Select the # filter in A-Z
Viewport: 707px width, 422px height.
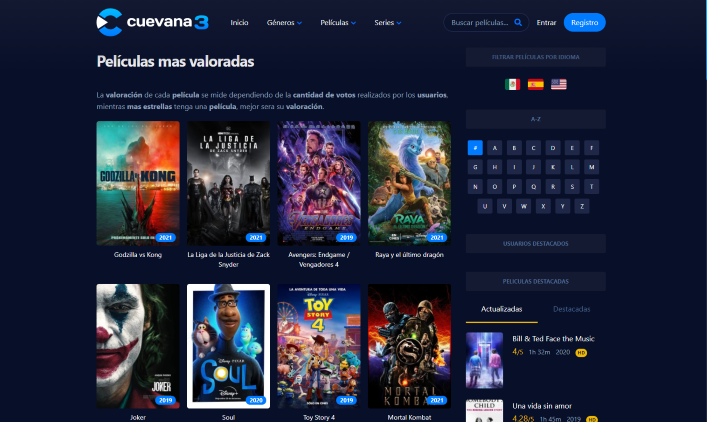(475, 148)
